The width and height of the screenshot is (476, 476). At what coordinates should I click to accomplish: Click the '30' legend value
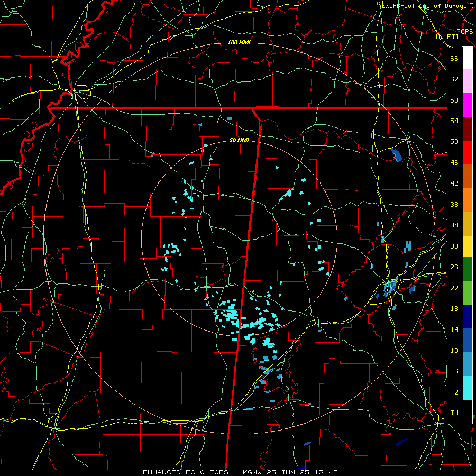(454, 246)
